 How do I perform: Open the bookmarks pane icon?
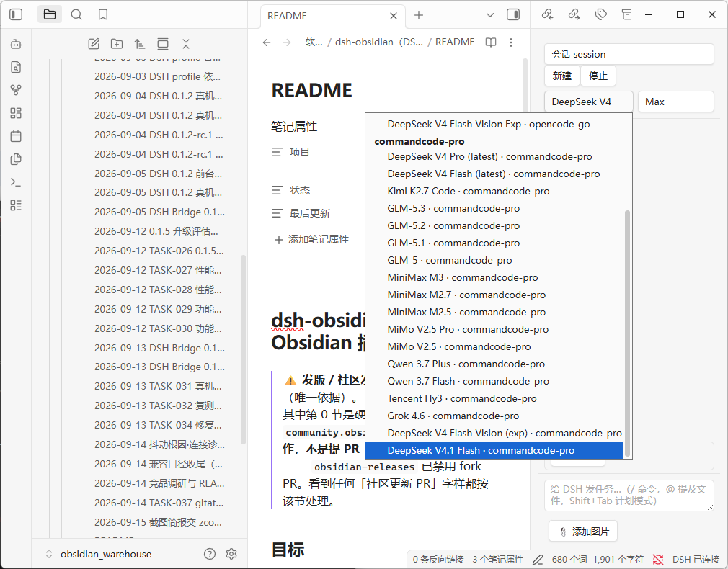click(103, 15)
